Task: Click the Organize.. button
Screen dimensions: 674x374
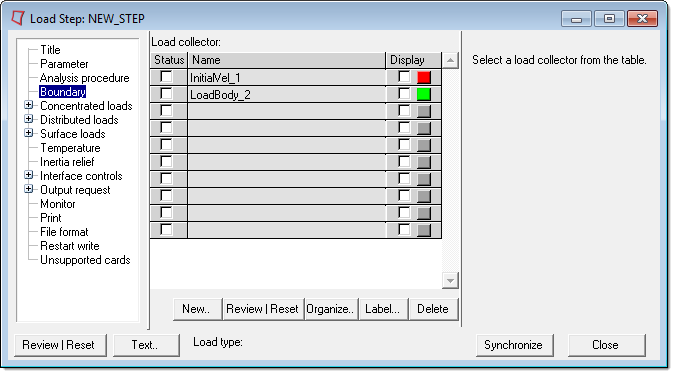Action: 330,309
